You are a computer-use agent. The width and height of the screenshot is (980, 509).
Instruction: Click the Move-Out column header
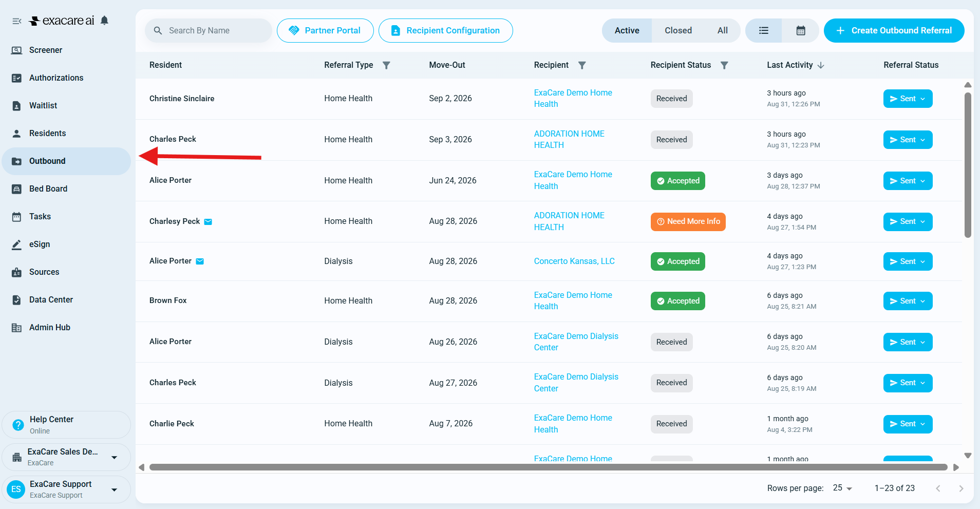tap(447, 65)
